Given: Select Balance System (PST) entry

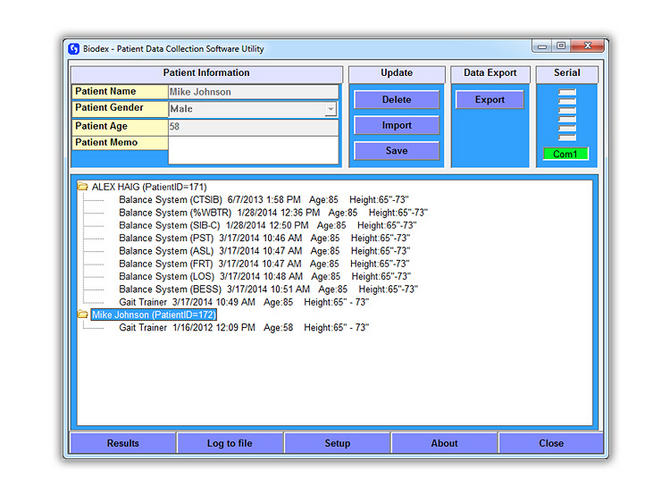Looking at the screenshot, I should (x=264, y=238).
